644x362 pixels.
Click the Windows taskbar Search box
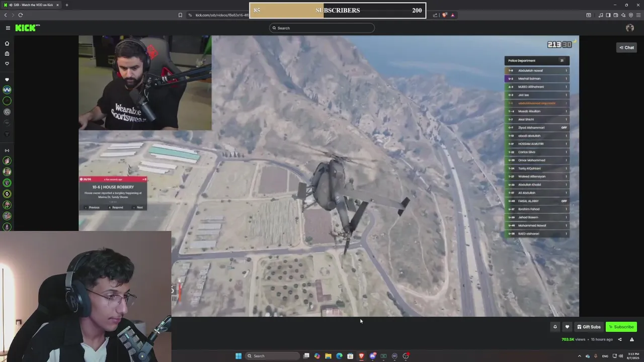pos(272,356)
